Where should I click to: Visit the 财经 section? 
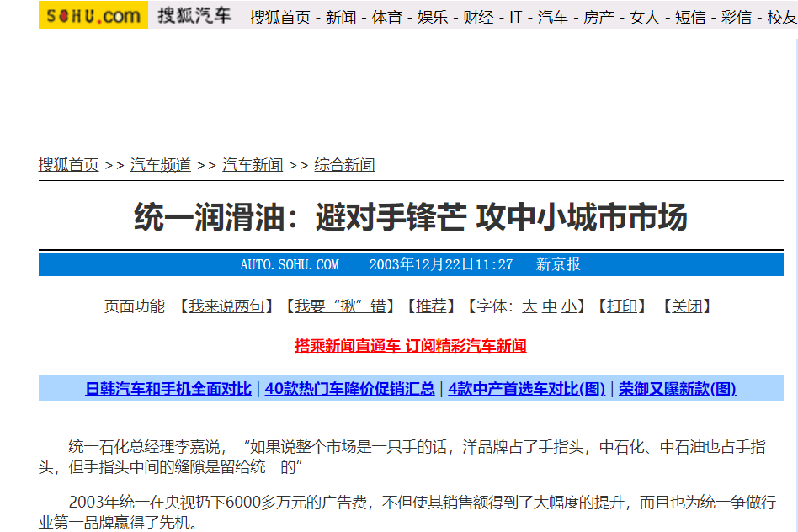478,18
